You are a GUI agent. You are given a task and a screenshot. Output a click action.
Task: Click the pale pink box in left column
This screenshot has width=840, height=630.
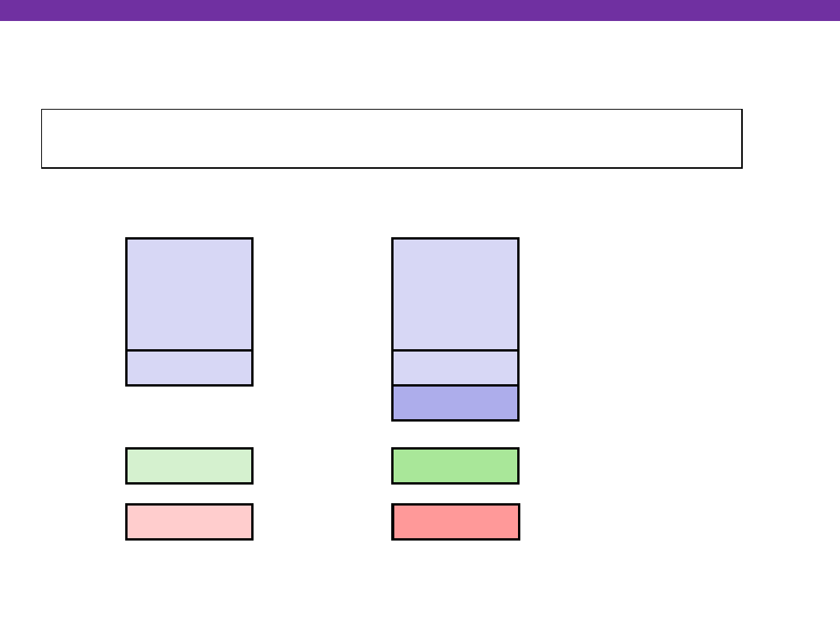(x=189, y=521)
